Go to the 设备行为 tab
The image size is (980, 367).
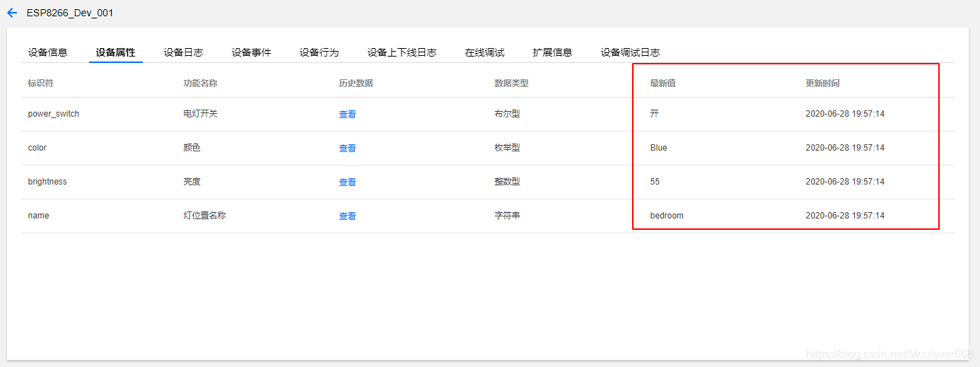319,52
